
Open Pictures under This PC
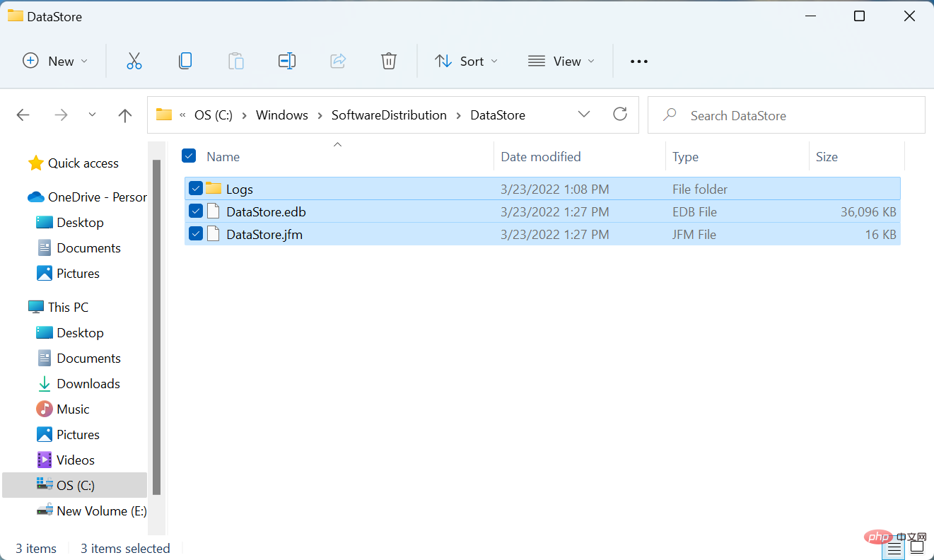pyautogui.click(x=67, y=435)
